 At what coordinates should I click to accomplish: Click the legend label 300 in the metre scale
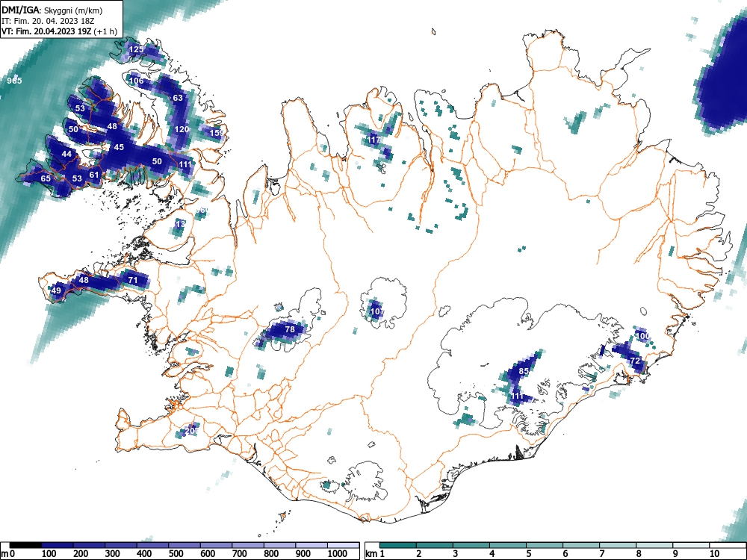(x=113, y=554)
